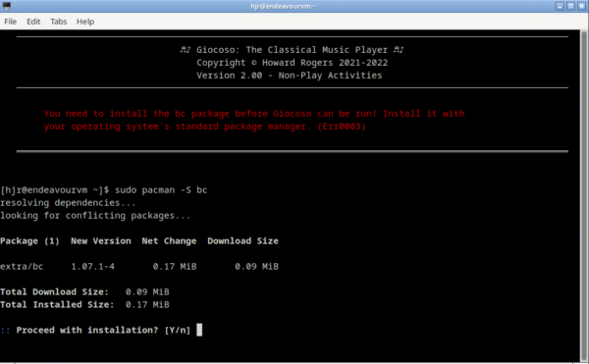Click 'Total Download Size:' label
This screenshot has height=364, width=589.
point(54,292)
